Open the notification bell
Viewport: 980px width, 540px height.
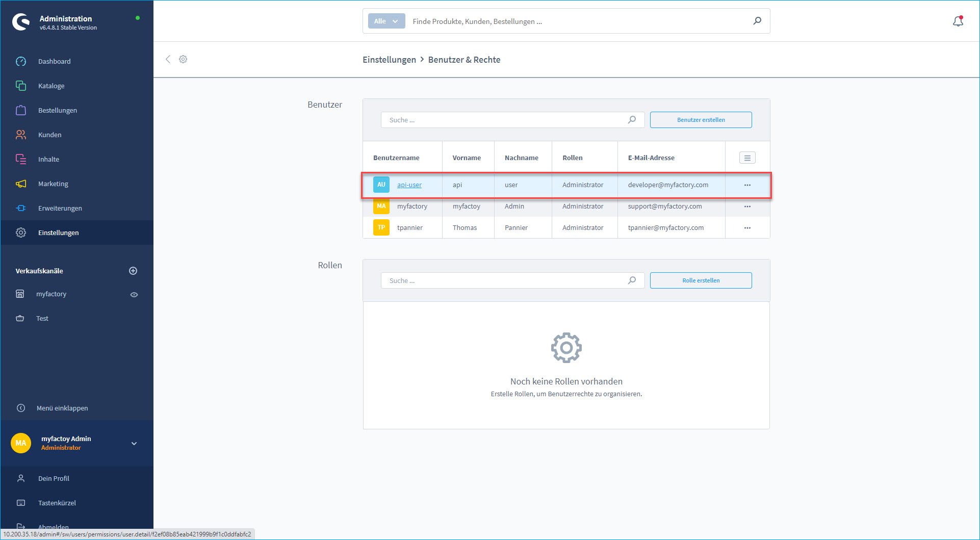pos(958,21)
